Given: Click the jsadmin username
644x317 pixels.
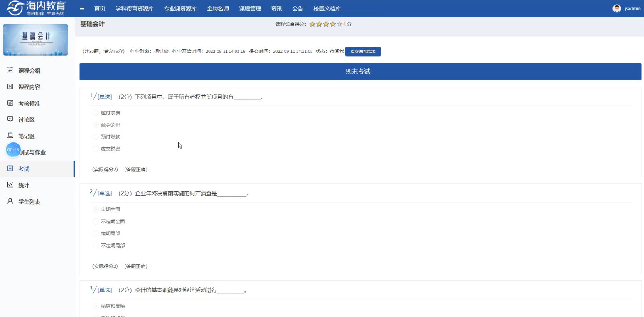Looking at the screenshot, I should [632, 9].
